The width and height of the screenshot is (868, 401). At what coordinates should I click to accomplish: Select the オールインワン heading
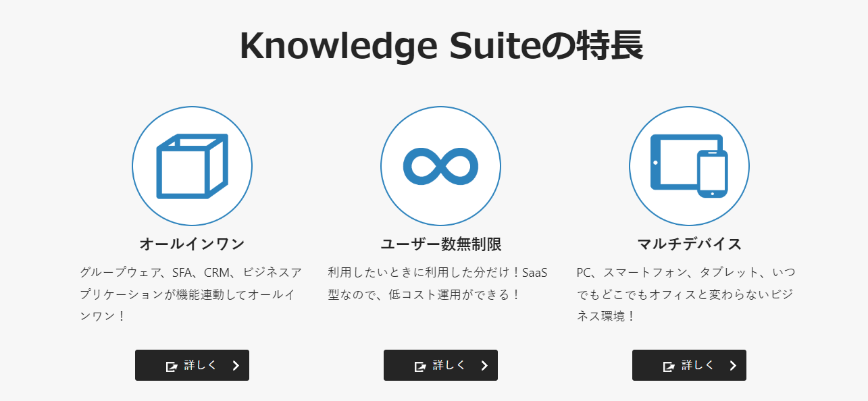coord(192,244)
